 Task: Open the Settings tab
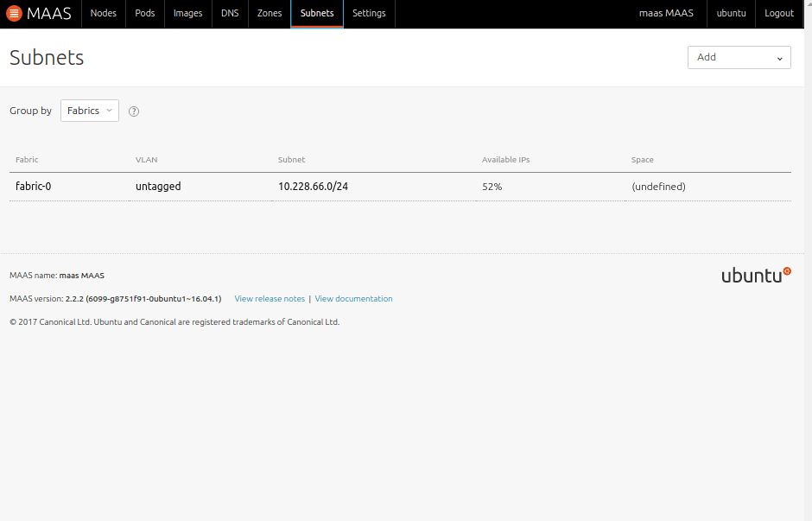click(369, 14)
